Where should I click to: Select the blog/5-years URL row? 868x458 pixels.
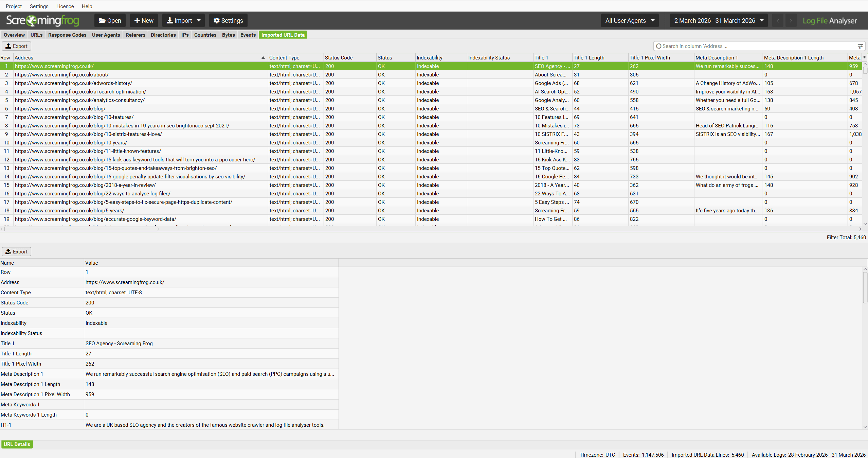pyautogui.click(x=431, y=210)
